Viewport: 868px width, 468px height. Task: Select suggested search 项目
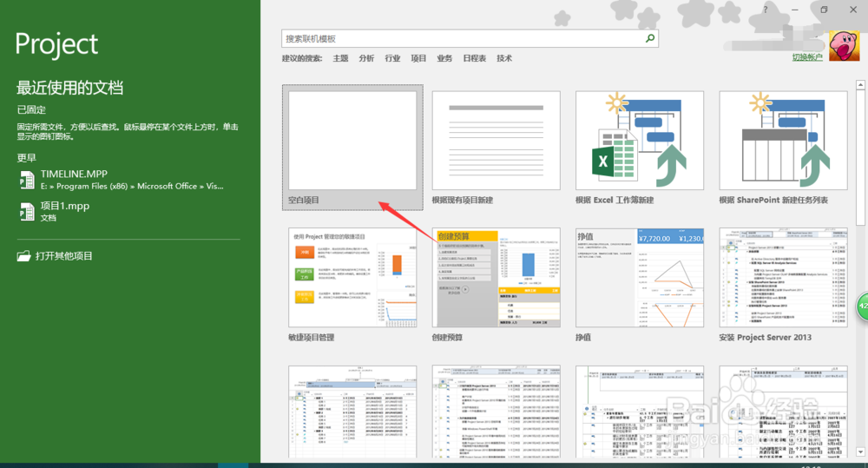click(x=418, y=58)
